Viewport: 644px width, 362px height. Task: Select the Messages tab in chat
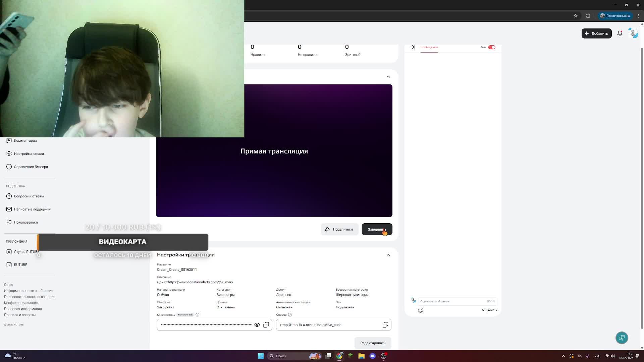click(x=429, y=47)
